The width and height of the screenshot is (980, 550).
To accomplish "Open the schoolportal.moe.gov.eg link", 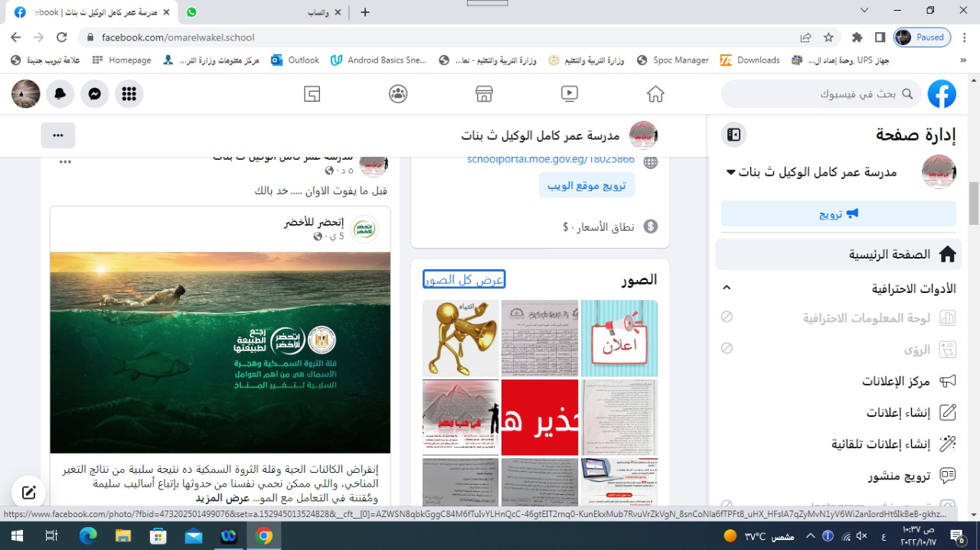I will pyautogui.click(x=550, y=159).
